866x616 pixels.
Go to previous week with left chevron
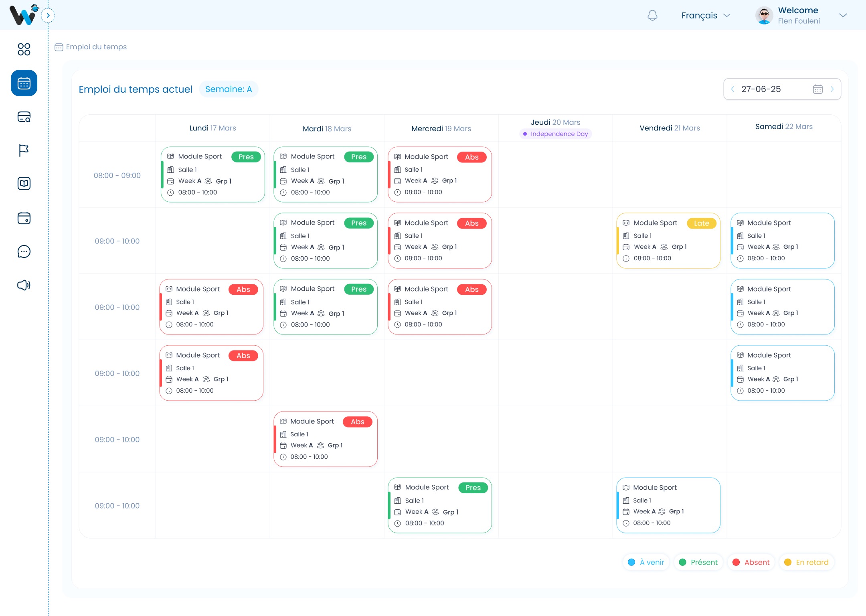pyautogui.click(x=732, y=89)
